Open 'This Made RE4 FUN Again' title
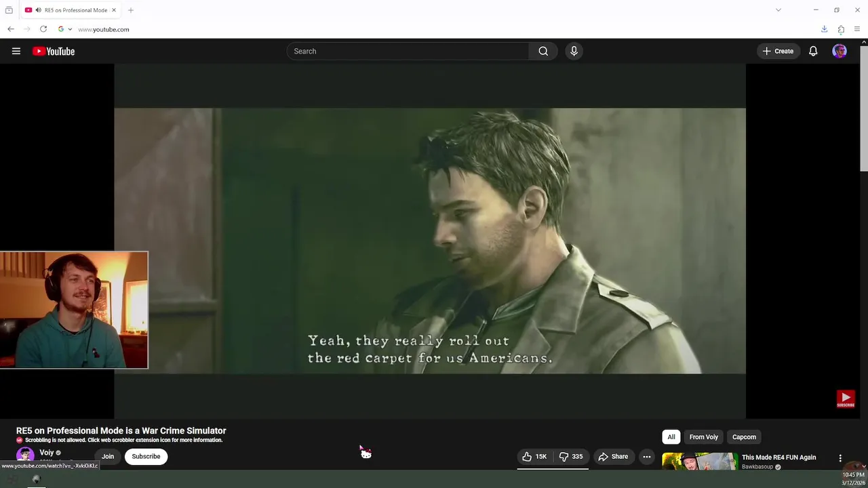 [778, 457]
